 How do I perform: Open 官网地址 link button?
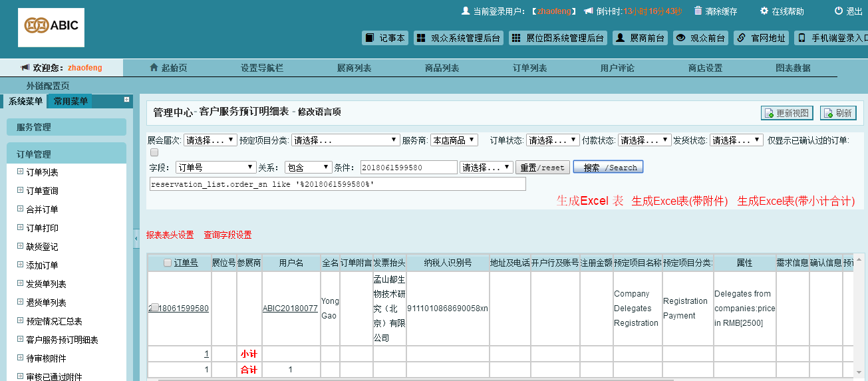coord(762,38)
